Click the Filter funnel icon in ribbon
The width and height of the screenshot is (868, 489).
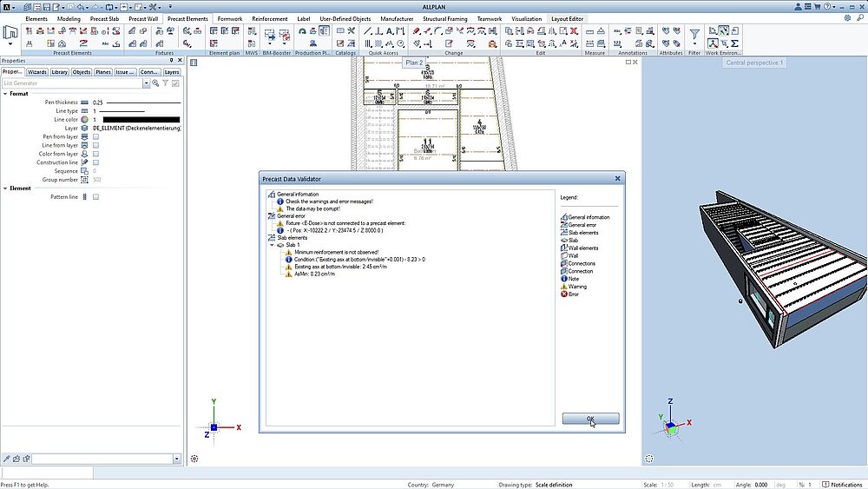(694, 36)
